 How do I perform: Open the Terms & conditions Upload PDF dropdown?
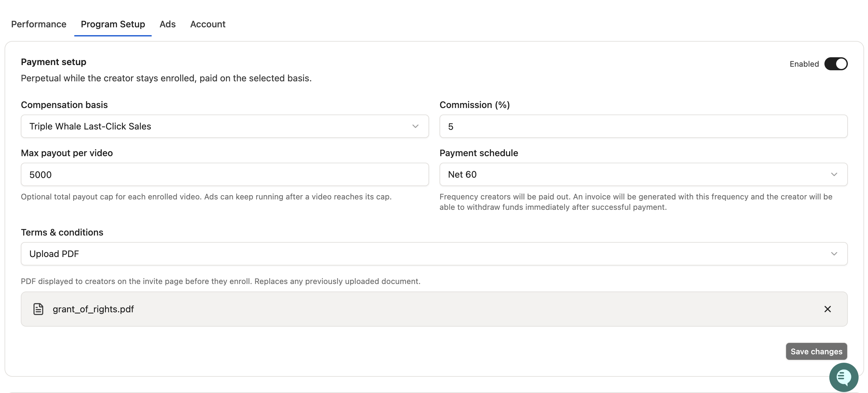[x=434, y=254]
